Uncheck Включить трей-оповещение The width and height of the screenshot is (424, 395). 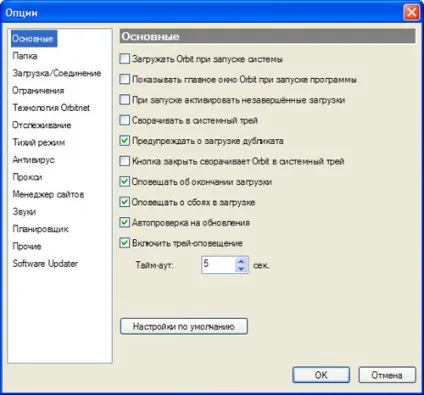pyautogui.click(x=125, y=243)
